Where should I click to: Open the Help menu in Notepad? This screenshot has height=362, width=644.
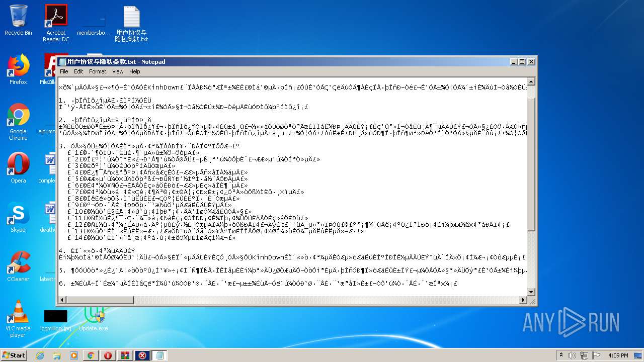point(134,71)
